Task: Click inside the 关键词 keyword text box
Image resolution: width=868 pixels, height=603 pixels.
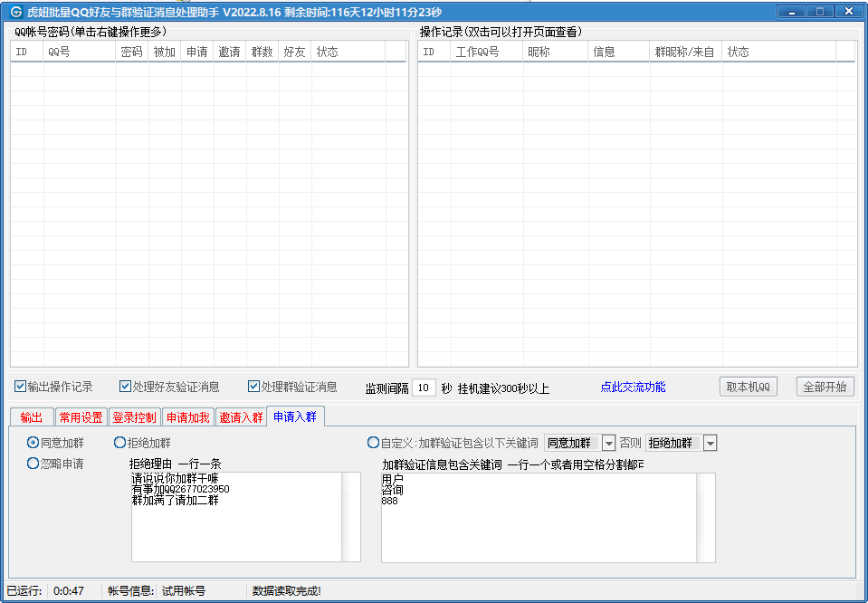Action: coord(548,517)
